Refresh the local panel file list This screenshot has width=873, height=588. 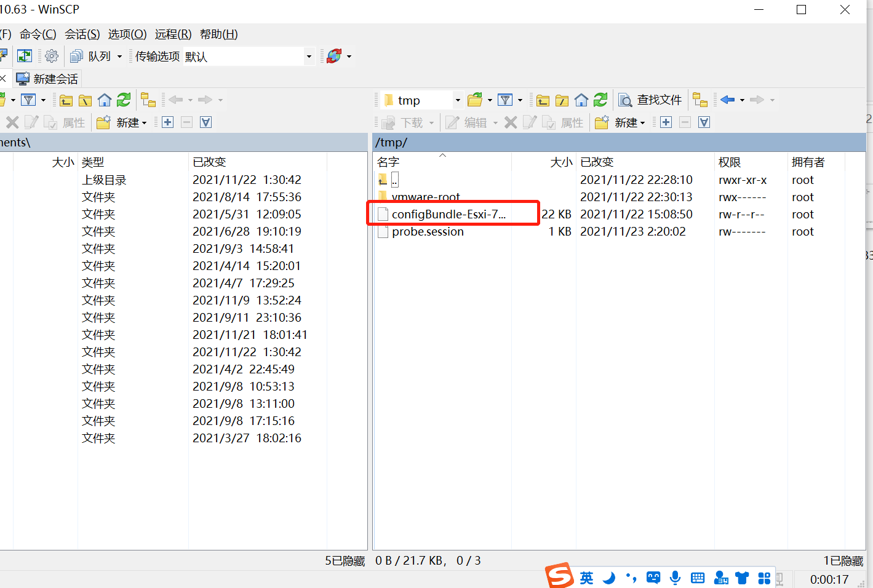click(x=123, y=99)
